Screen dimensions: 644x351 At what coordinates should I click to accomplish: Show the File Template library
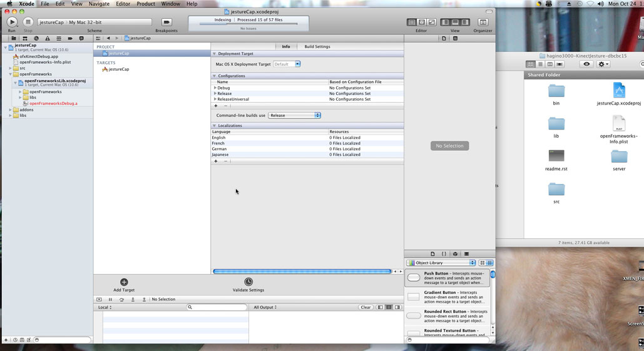[432, 254]
